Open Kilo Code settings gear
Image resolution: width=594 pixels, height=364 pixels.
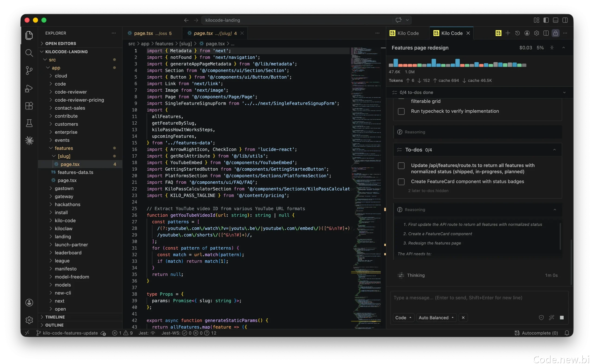536,33
